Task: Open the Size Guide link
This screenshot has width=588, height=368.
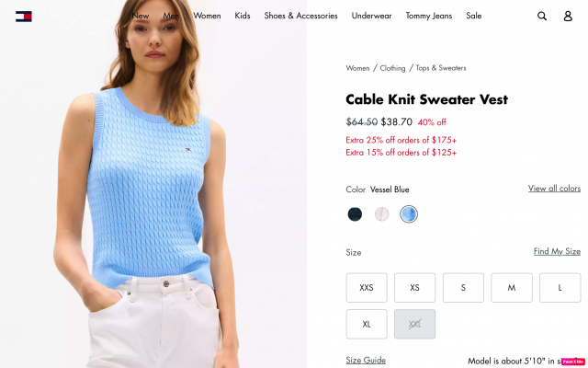Action: [x=366, y=360]
